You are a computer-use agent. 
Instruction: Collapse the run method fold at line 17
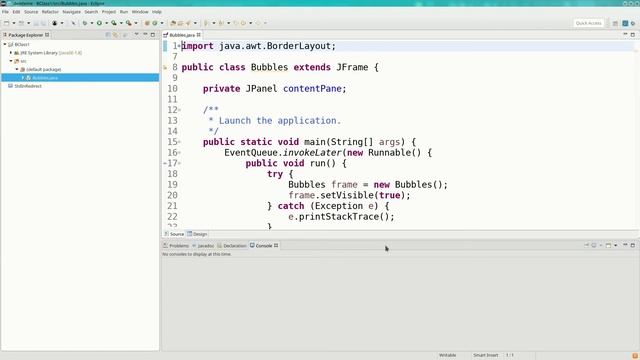click(180, 163)
